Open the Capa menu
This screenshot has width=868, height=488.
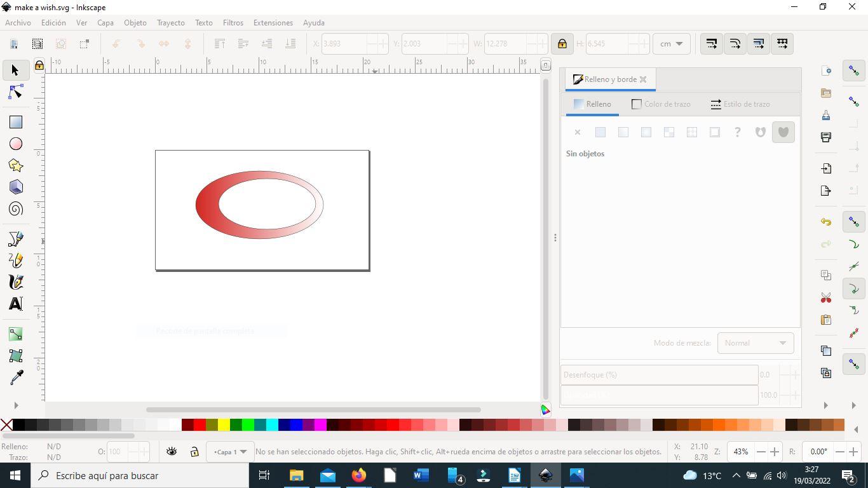pos(105,22)
